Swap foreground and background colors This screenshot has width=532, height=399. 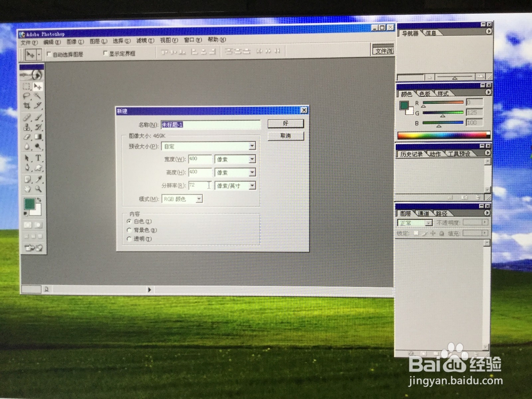39,199
